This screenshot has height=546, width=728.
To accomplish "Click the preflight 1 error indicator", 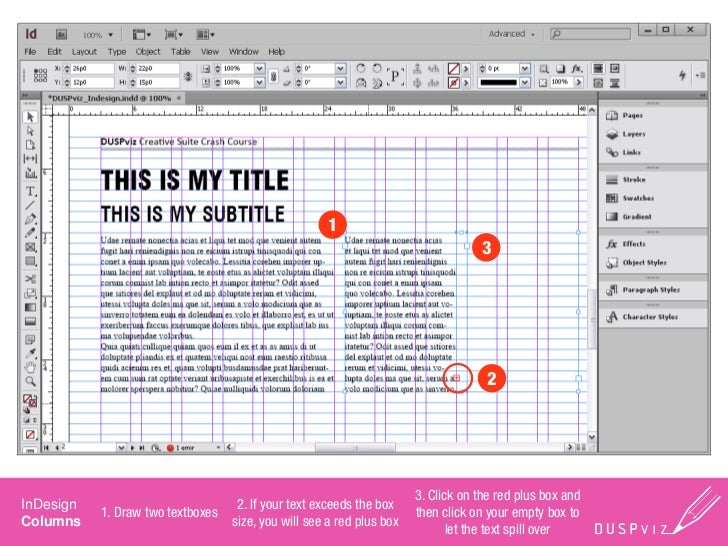I will (181, 448).
